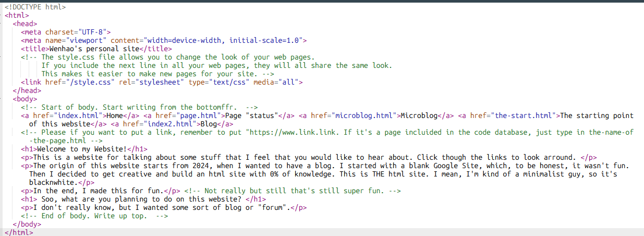Click the paragraph "In the end, I made this for fun."
The height and width of the screenshot is (236, 644).
point(101,191)
